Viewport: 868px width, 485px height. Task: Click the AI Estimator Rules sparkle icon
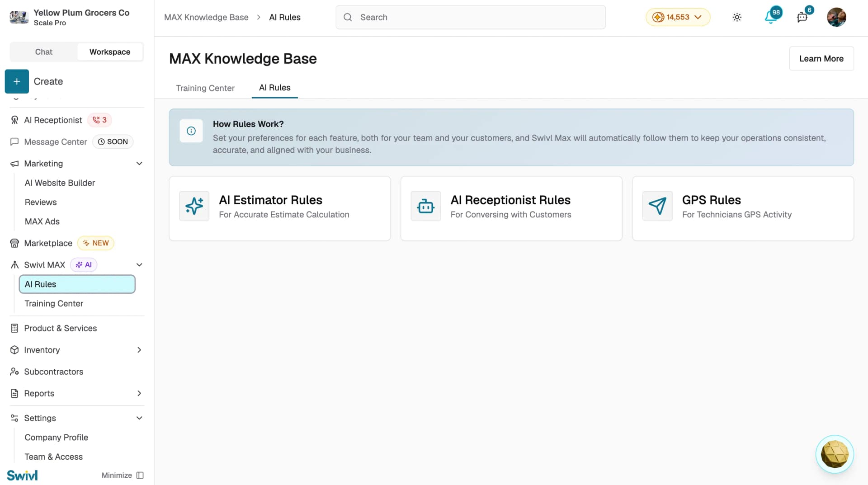tap(194, 206)
